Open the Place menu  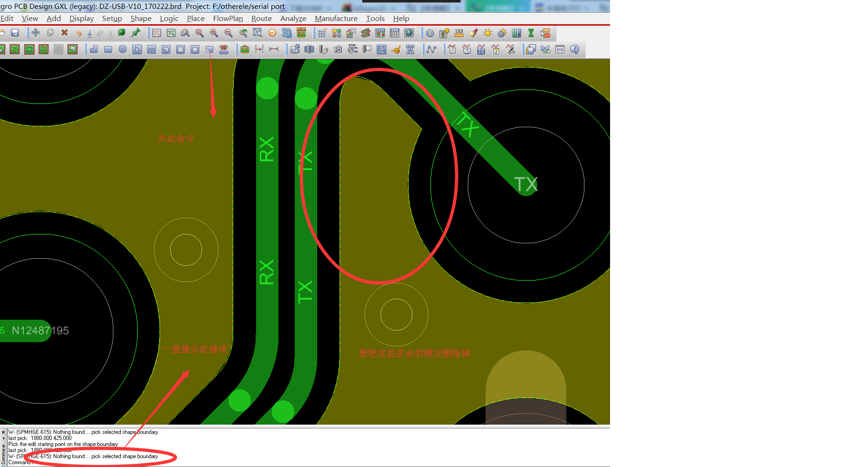click(196, 19)
